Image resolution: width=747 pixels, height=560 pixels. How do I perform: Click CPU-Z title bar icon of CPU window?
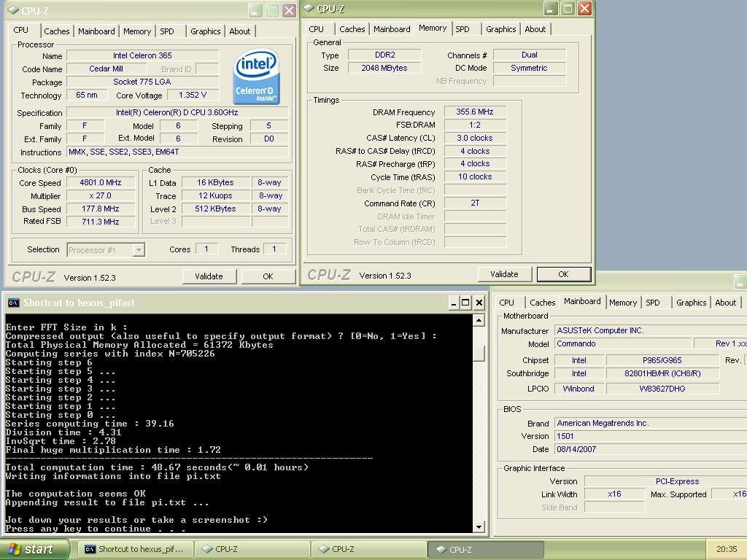coord(13,10)
